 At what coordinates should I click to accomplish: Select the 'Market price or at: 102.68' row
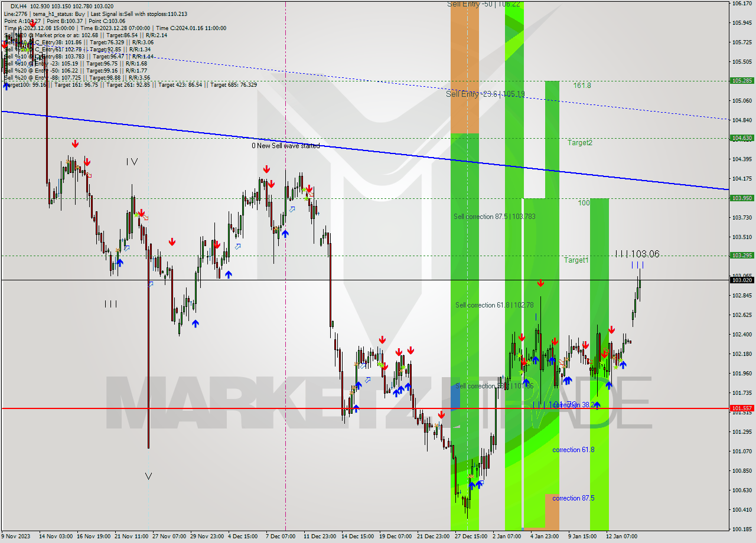[x=86, y=35]
